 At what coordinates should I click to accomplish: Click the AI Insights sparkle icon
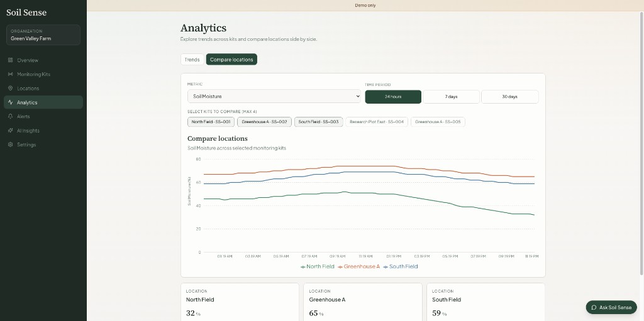(x=10, y=131)
